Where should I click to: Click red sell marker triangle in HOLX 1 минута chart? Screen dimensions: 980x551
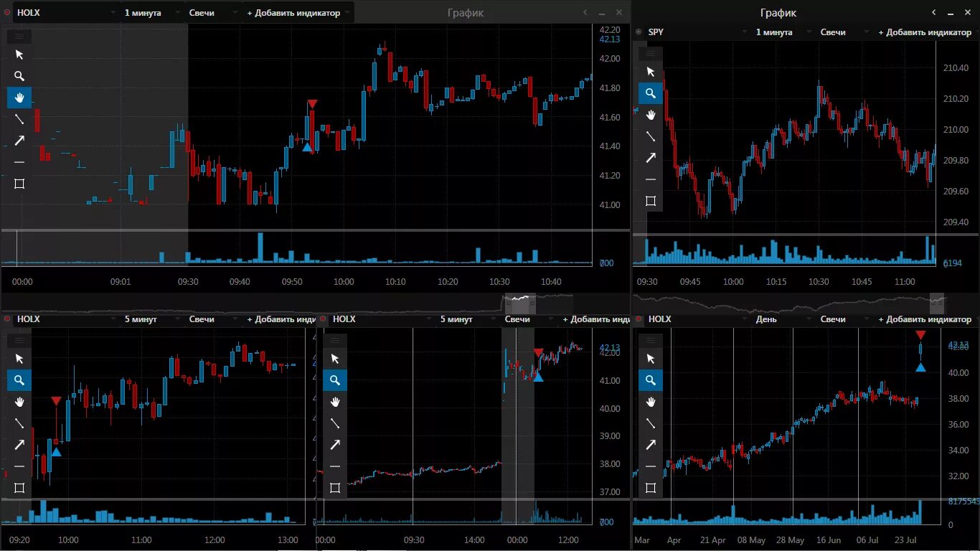pyautogui.click(x=312, y=104)
